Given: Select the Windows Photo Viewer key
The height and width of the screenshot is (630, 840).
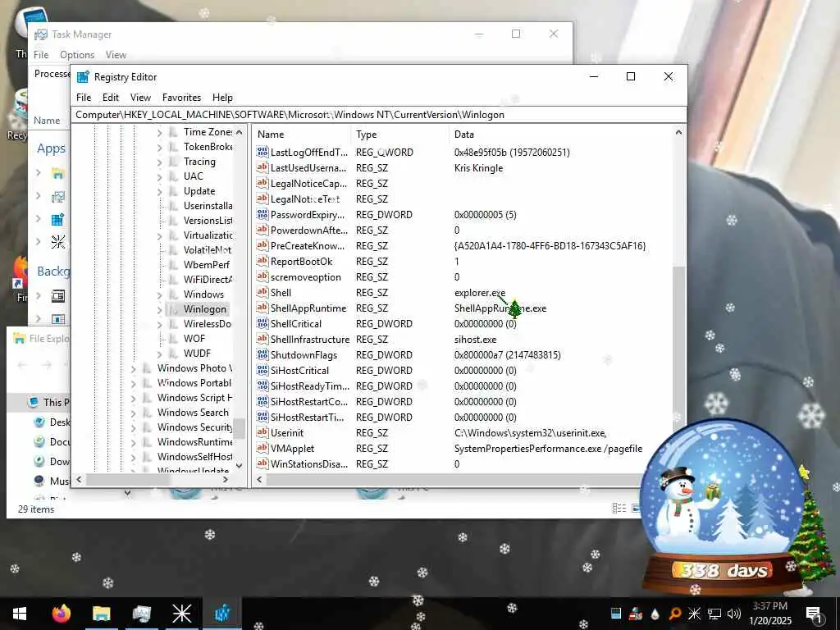Looking at the screenshot, I should tap(194, 368).
